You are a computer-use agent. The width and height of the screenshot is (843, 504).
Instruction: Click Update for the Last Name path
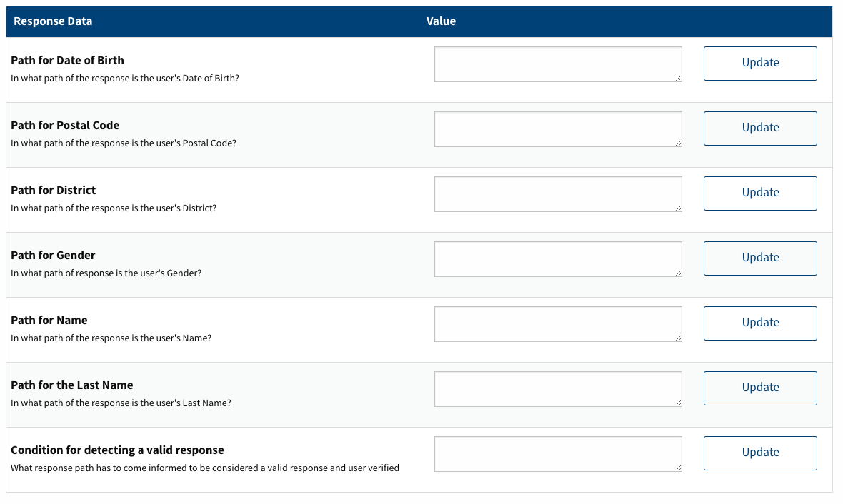[x=760, y=388]
